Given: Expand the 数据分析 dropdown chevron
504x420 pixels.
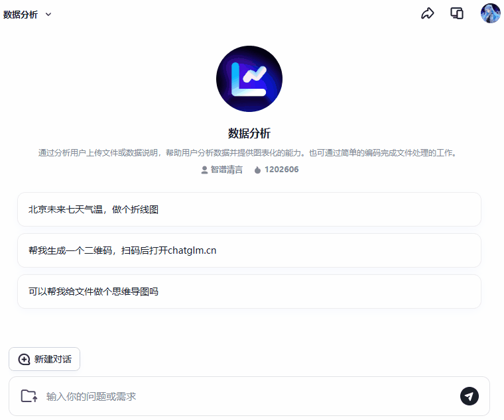Looking at the screenshot, I should (x=48, y=15).
